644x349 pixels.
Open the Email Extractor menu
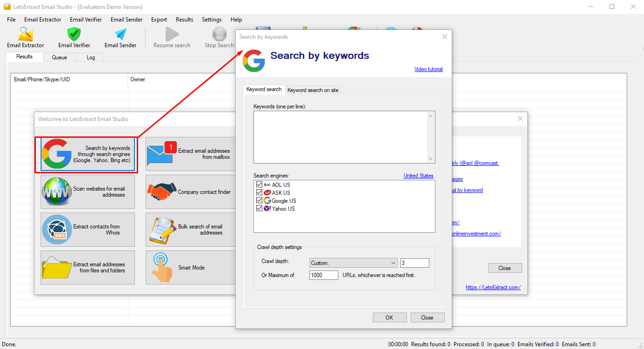pos(43,20)
